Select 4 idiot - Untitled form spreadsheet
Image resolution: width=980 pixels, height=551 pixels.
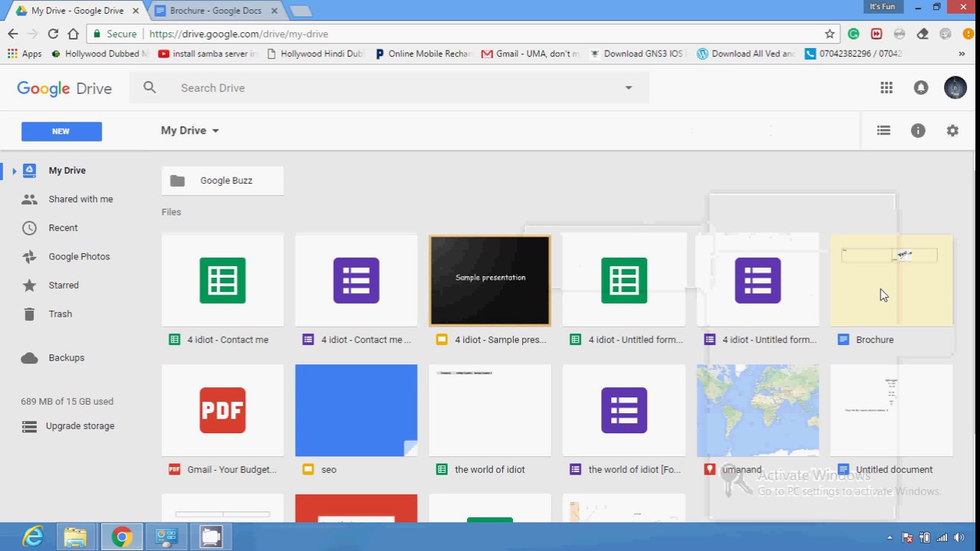tap(624, 292)
